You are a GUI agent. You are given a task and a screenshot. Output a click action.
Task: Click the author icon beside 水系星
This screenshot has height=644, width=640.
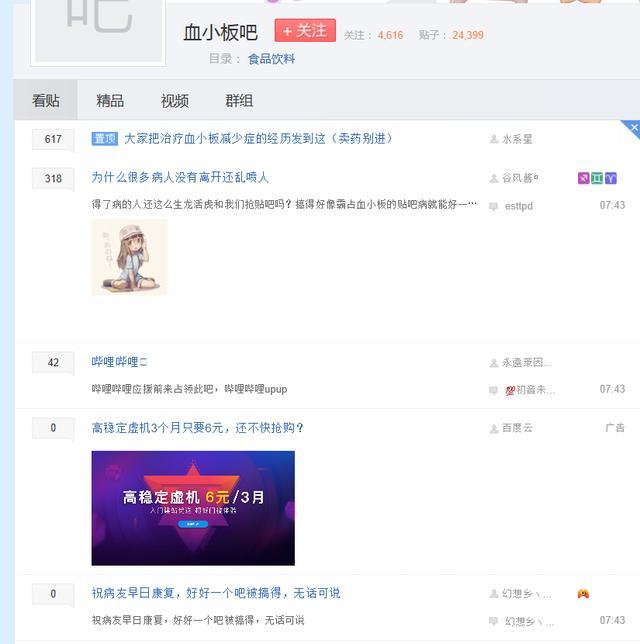[x=494, y=139]
